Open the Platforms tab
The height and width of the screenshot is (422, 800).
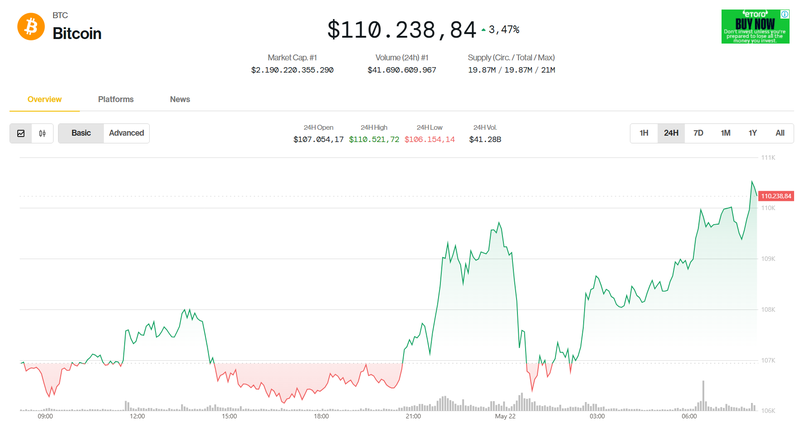coord(116,99)
